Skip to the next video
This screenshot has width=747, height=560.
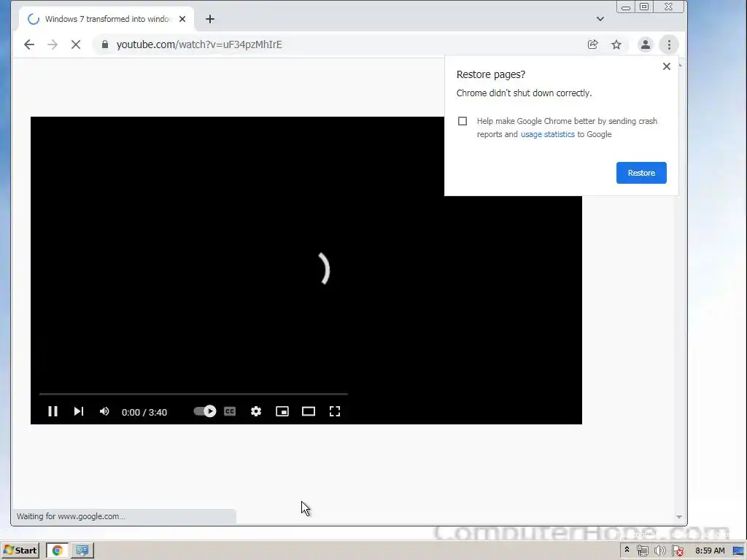point(79,411)
